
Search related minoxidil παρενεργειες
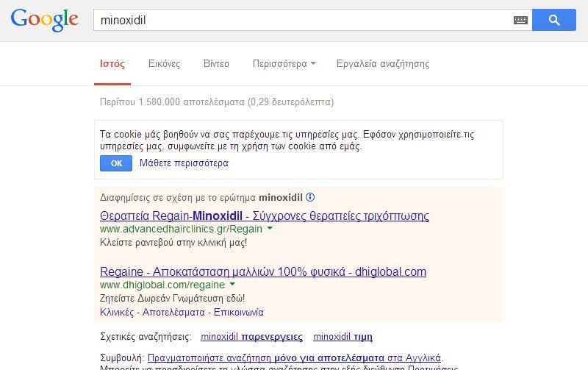[x=251, y=337]
